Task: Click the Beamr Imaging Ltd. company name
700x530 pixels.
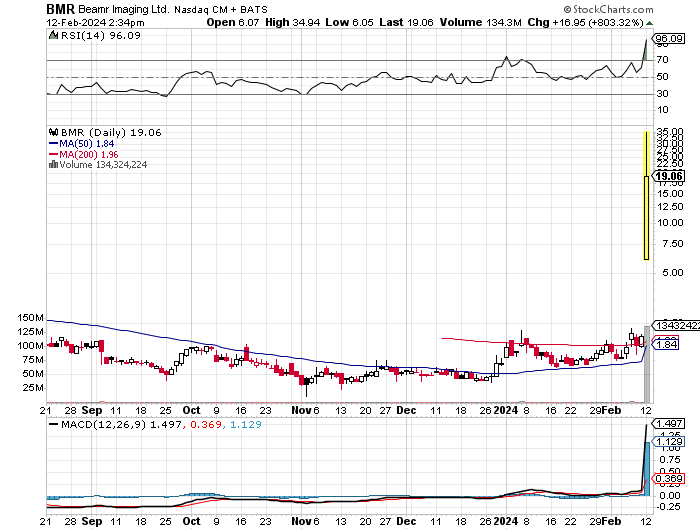Action: pos(124,9)
